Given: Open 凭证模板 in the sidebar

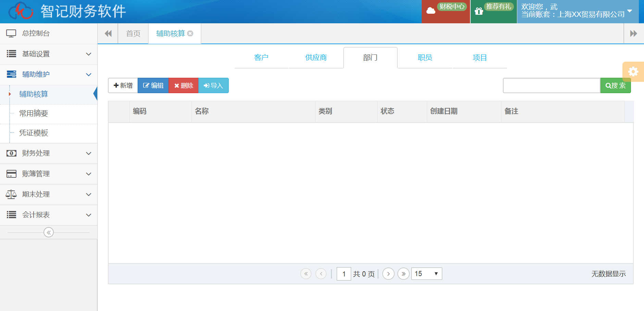Looking at the screenshot, I should [34, 133].
